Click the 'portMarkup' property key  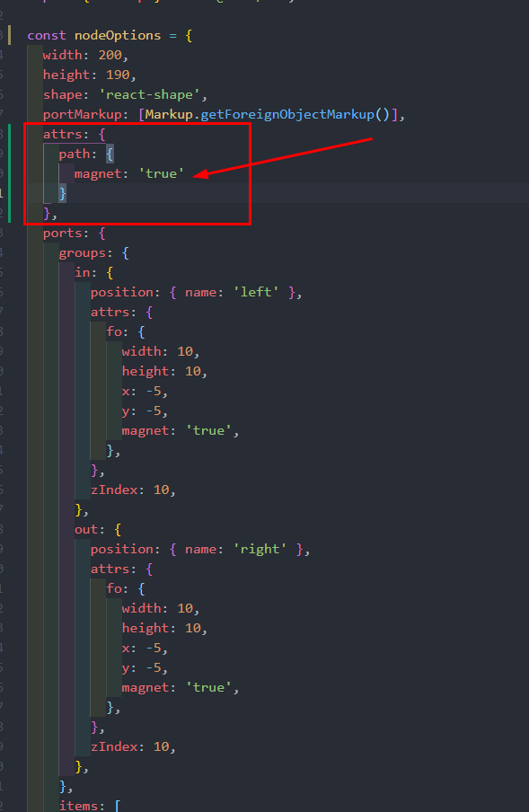click(x=83, y=114)
